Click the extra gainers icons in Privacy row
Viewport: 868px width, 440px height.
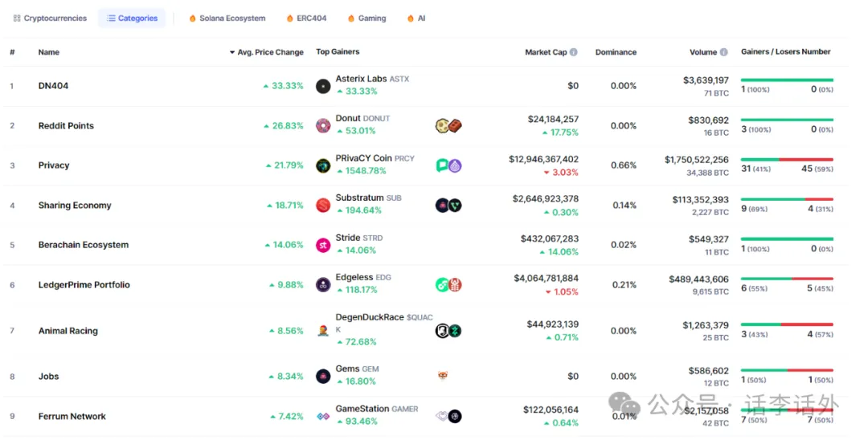(449, 165)
